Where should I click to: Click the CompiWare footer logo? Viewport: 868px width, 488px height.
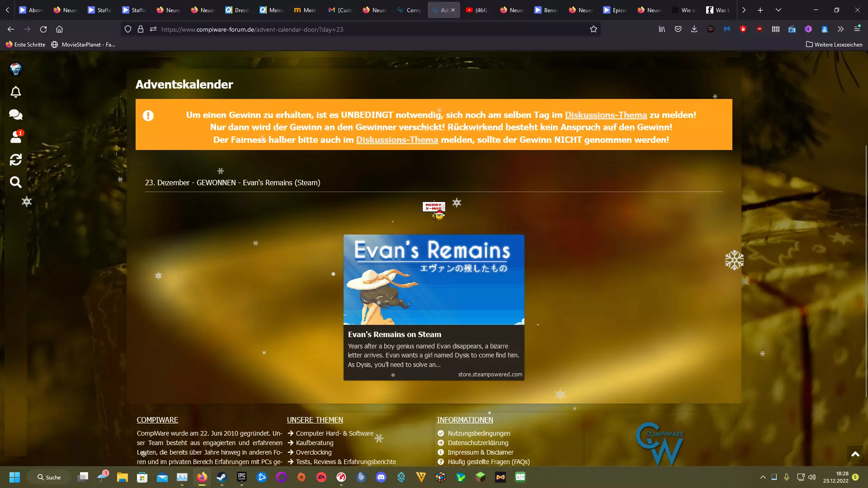[659, 444]
